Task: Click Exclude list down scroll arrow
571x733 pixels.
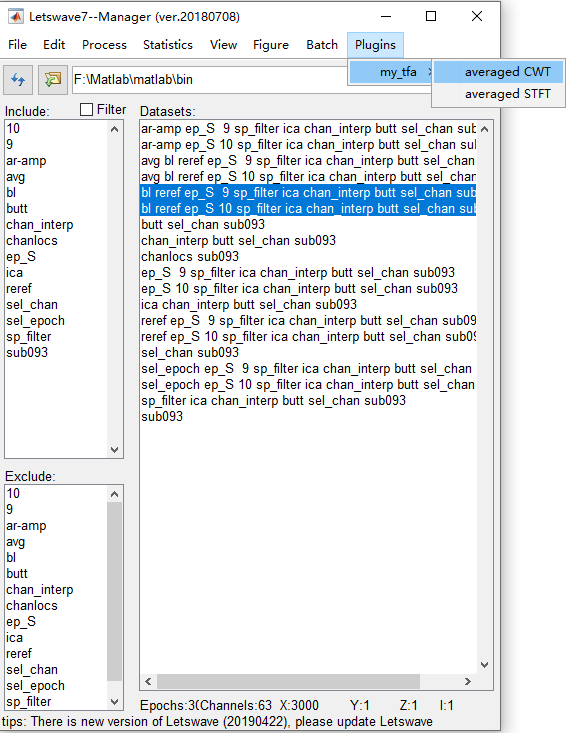Action: click(x=115, y=702)
